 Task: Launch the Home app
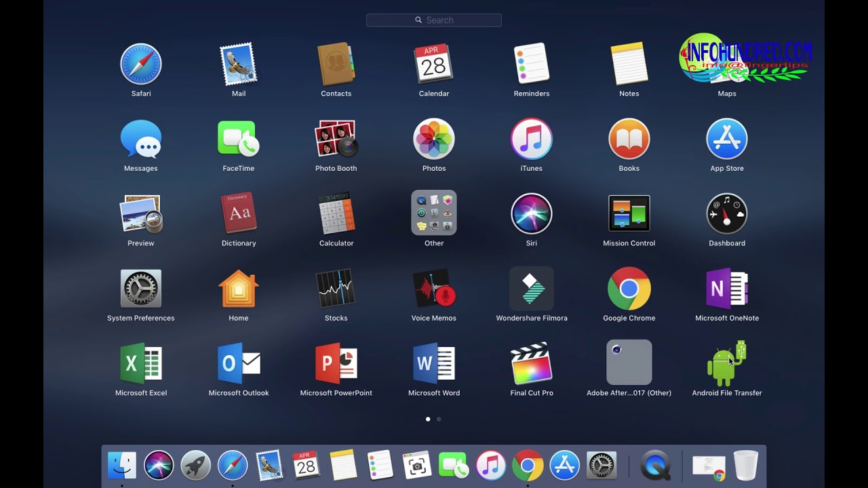click(x=239, y=289)
